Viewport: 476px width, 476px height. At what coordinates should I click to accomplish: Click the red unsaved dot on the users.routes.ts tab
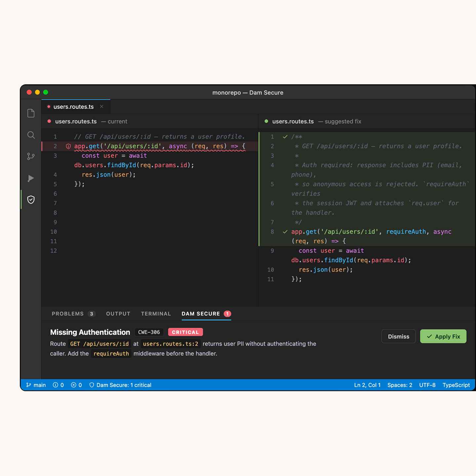(49, 107)
